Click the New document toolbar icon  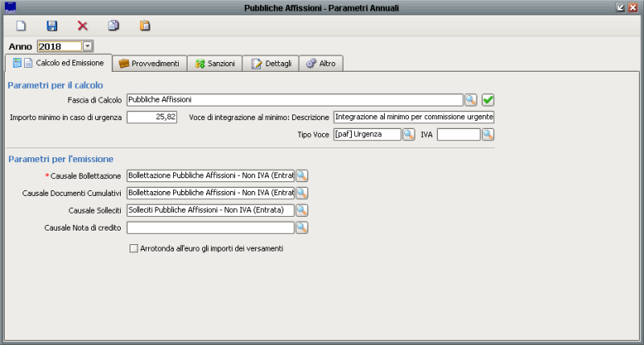click(21, 26)
